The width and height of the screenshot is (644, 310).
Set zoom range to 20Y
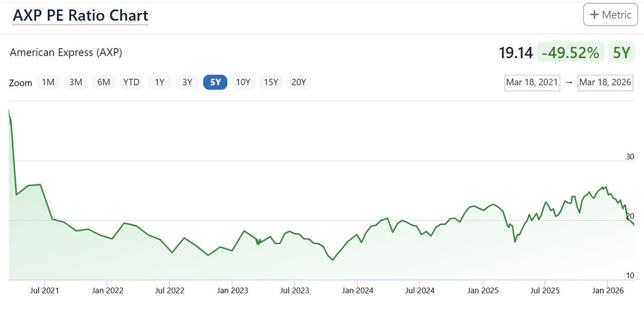(299, 82)
